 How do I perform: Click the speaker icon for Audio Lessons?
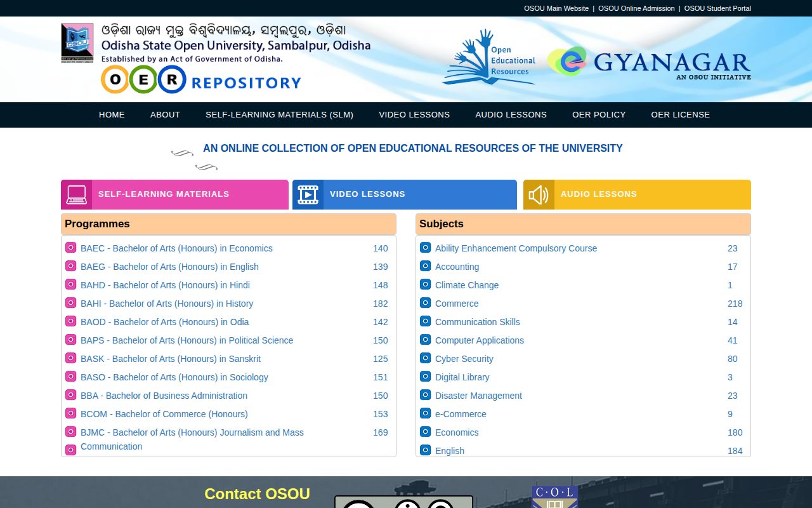539,194
